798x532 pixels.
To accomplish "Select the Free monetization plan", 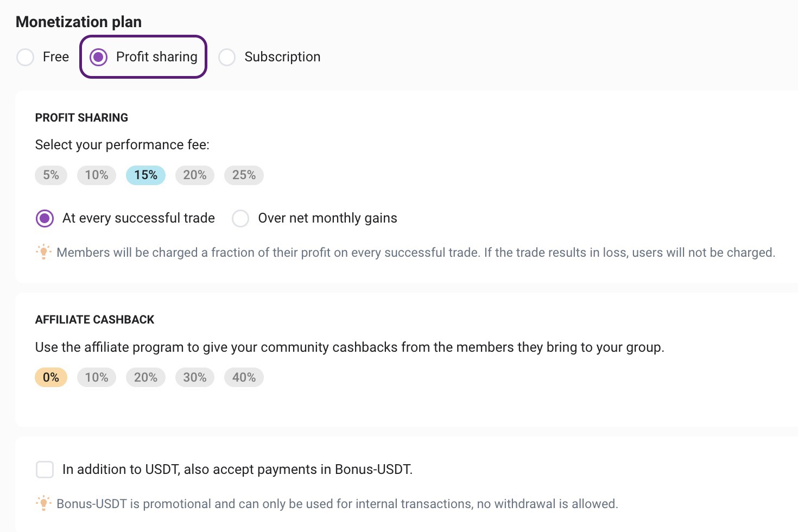I will [x=26, y=57].
